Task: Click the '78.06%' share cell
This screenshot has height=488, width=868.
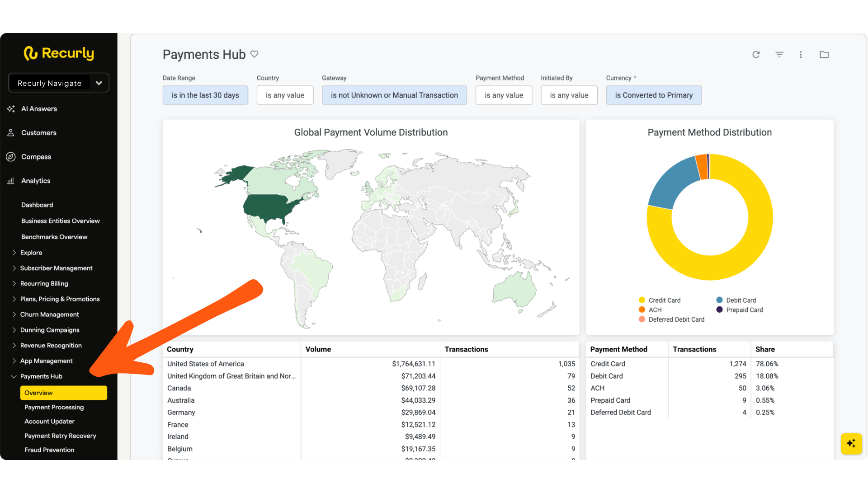Action: tap(767, 364)
